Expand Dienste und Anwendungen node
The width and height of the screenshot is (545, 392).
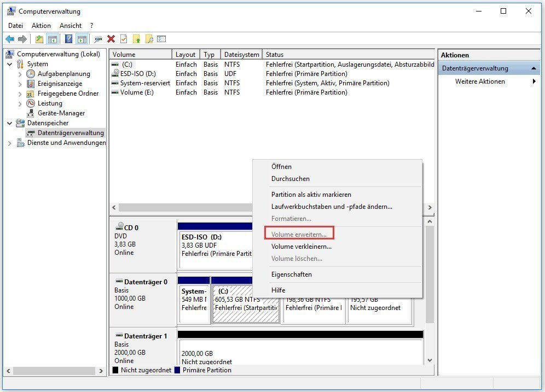pos(10,143)
